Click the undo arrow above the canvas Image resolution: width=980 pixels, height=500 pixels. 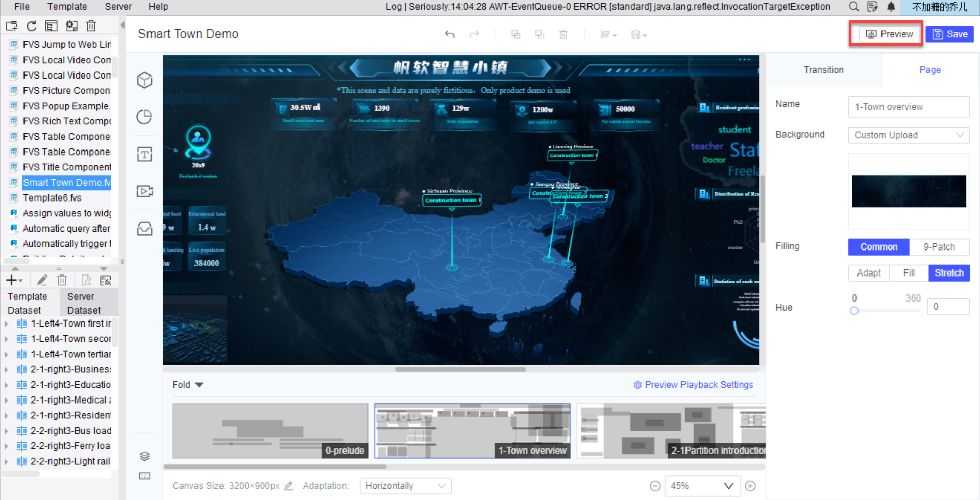(x=450, y=34)
